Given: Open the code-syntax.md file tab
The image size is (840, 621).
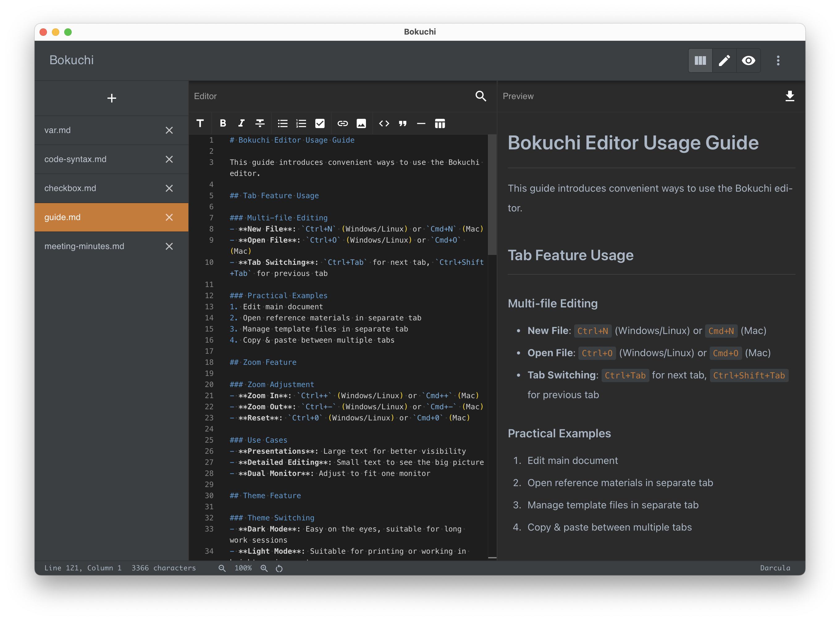Looking at the screenshot, I should click(x=75, y=159).
